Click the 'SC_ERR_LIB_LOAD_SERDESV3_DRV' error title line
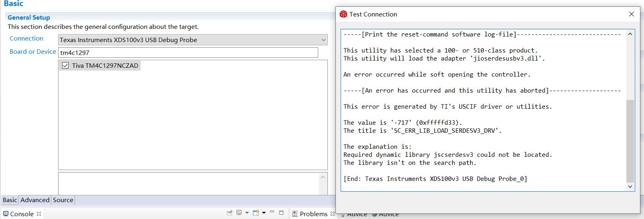Viewport: 644px width, 219px height. (422, 131)
